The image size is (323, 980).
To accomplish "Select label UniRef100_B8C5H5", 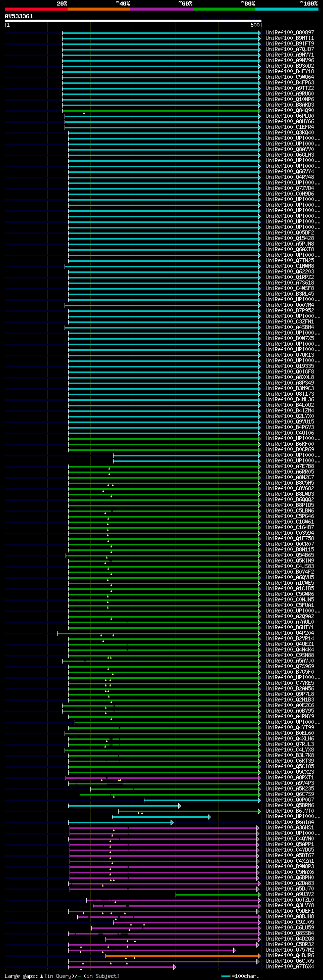I will click(290, 483).
